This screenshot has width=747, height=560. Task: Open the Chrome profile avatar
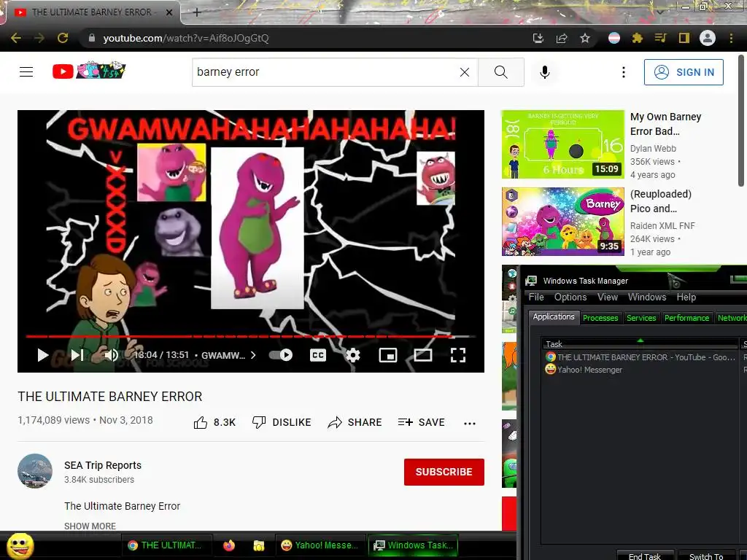tap(708, 38)
